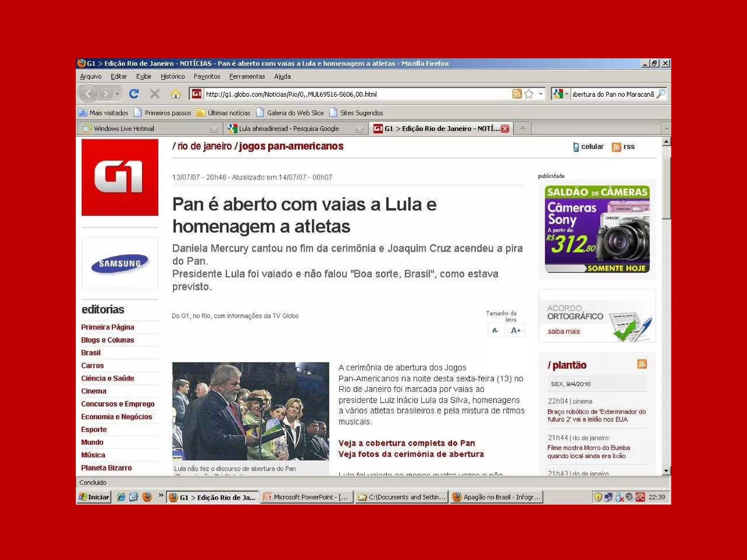This screenshot has width=747, height=560.
Task: Close the G1 Edição Rio tab
Action: [505, 128]
